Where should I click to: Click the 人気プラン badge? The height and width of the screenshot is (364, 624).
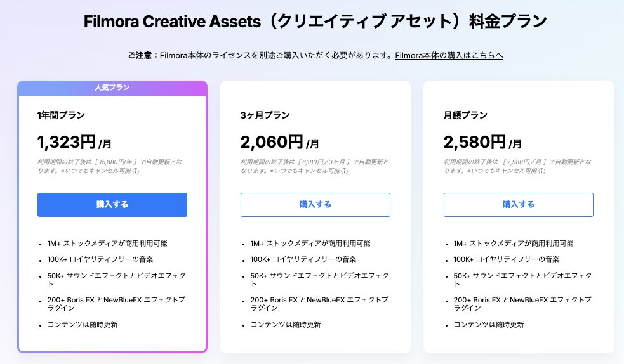point(112,88)
